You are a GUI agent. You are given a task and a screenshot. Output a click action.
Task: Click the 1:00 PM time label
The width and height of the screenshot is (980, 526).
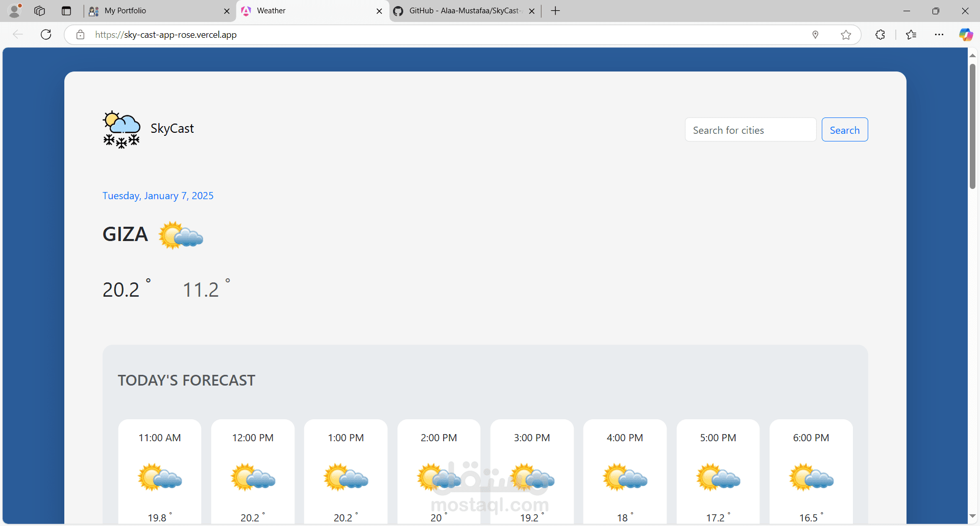click(x=346, y=438)
